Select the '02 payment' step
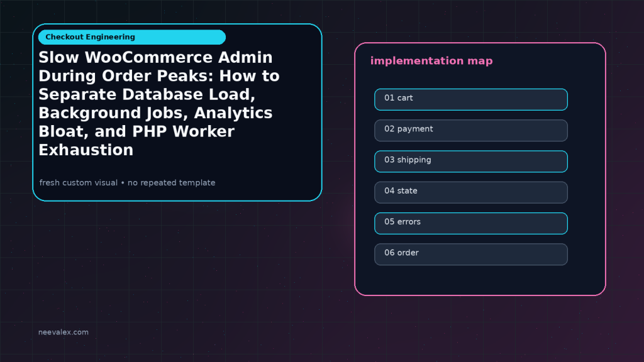This screenshot has width=644, height=362. [x=470, y=131]
